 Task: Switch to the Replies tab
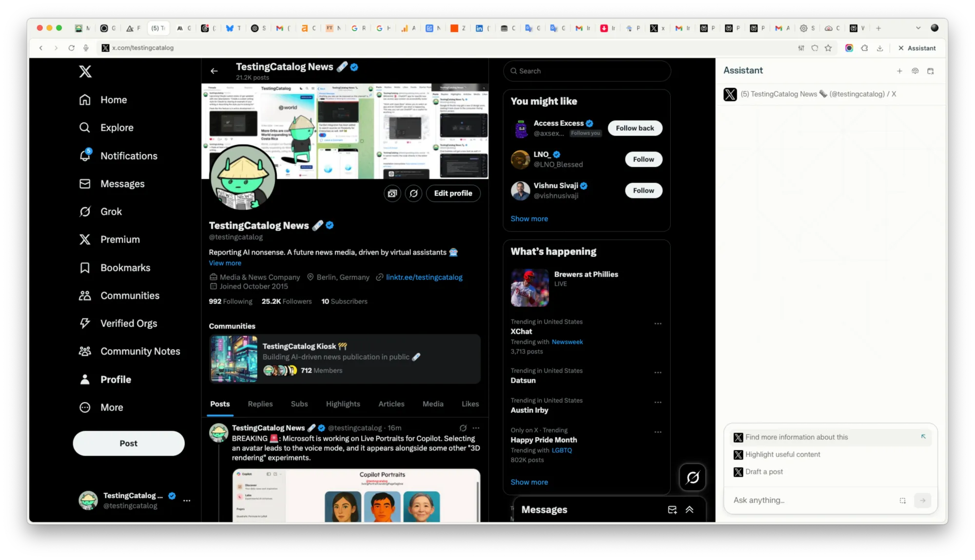pos(260,404)
